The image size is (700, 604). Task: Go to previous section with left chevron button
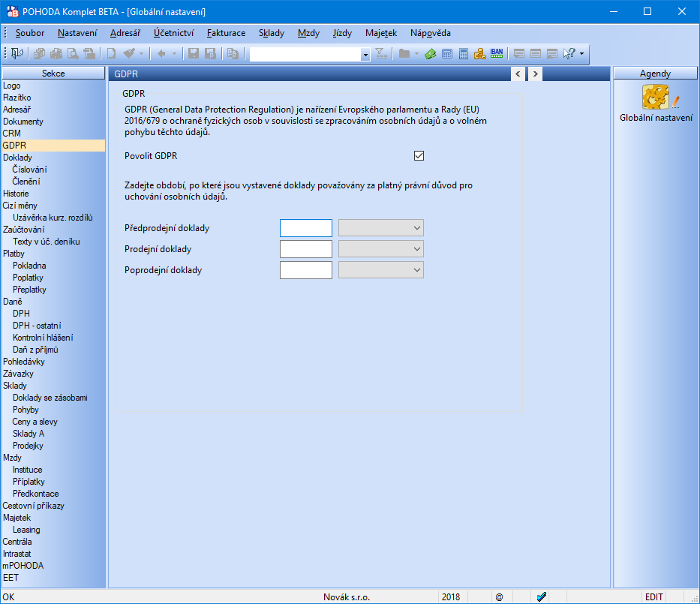tap(518, 74)
